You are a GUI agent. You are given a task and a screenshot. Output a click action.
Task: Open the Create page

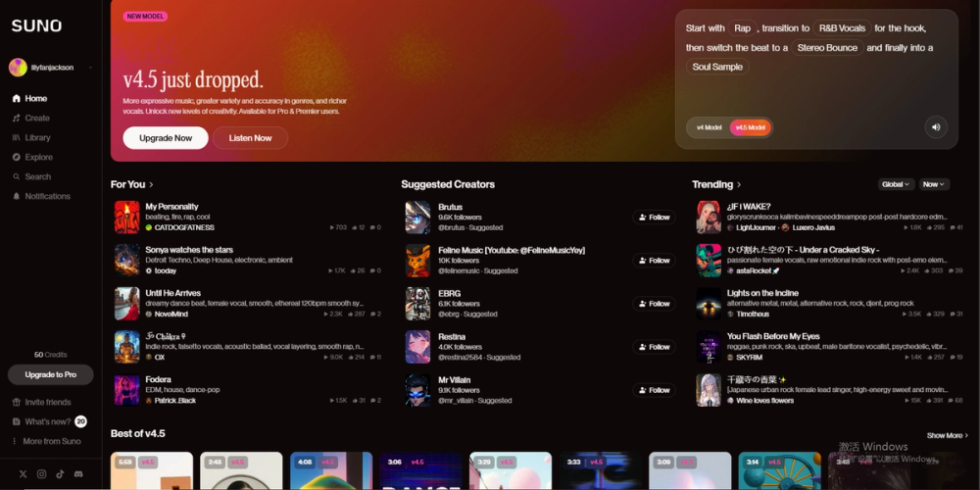pyautogui.click(x=30, y=118)
